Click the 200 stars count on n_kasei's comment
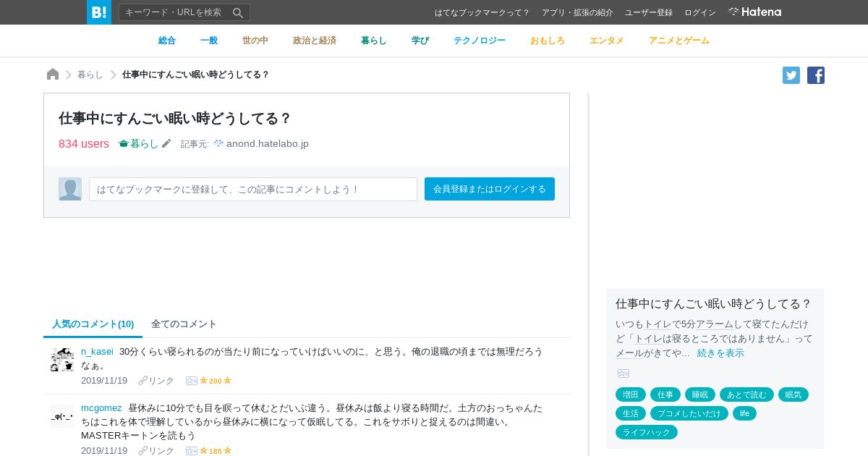 pos(216,381)
